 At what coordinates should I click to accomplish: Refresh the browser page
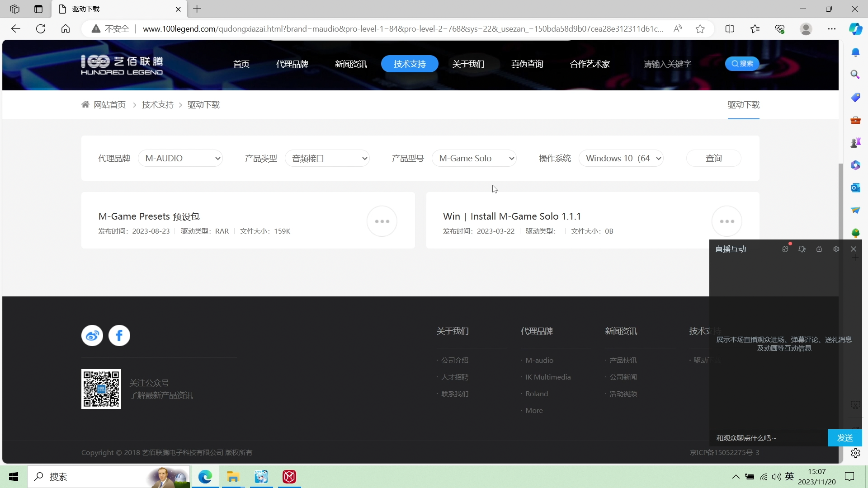41,29
